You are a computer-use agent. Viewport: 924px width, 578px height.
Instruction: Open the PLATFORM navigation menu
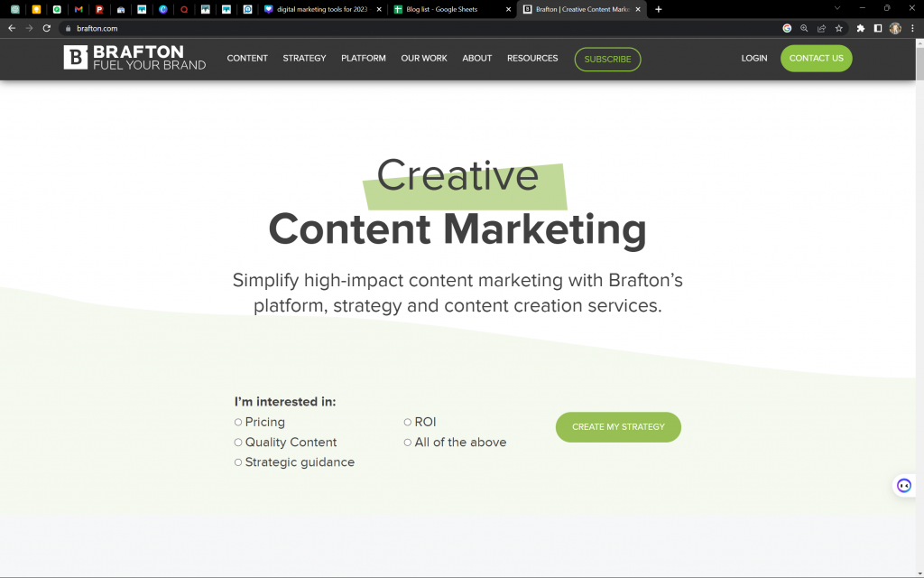(x=364, y=59)
